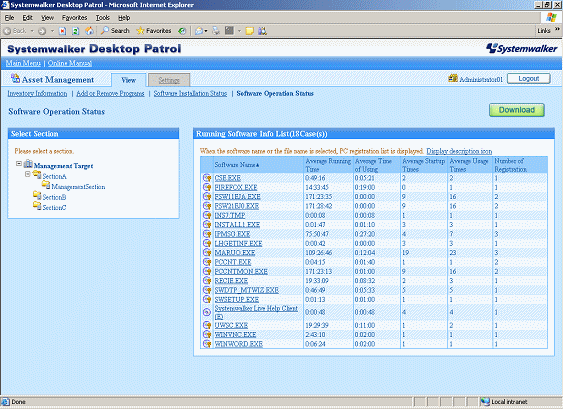The image size is (563, 409).
Task: Select ManagementSection in the tree
Action: 78,187
